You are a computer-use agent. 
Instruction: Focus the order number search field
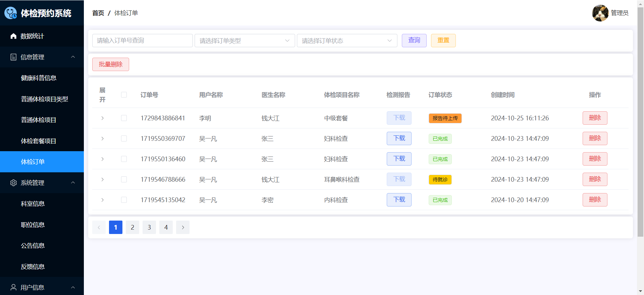142,41
